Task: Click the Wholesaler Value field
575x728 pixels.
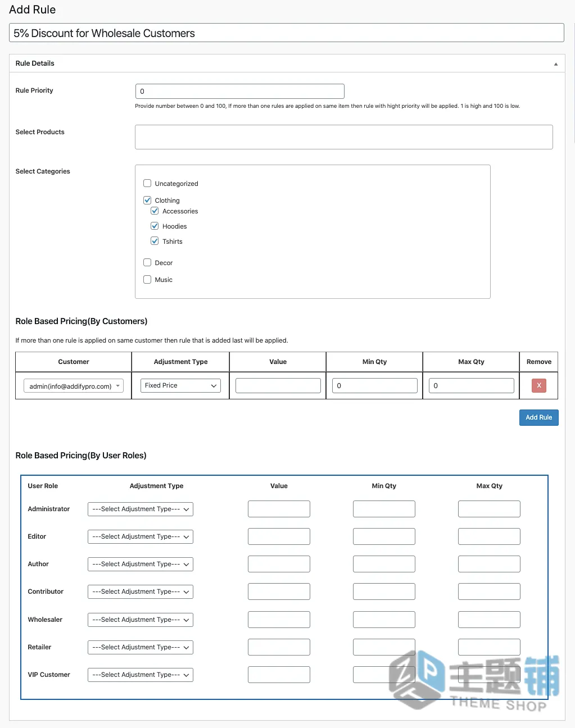Action: click(279, 620)
